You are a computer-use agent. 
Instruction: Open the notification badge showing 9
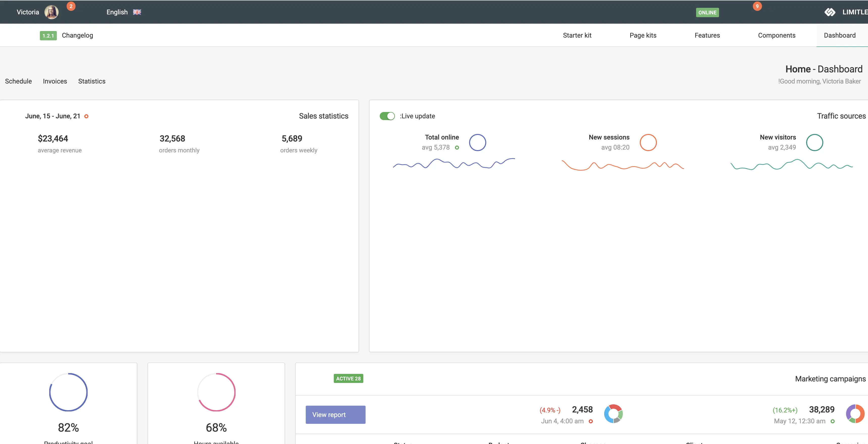pyautogui.click(x=757, y=6)
